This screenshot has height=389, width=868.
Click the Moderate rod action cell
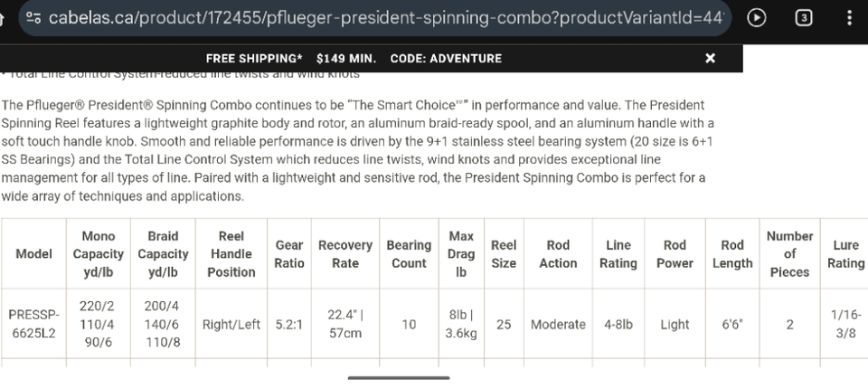[558, 324]
